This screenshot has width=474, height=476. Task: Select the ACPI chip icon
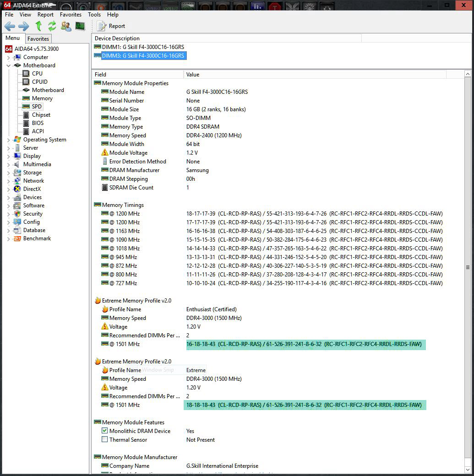[x=26, y=131]
